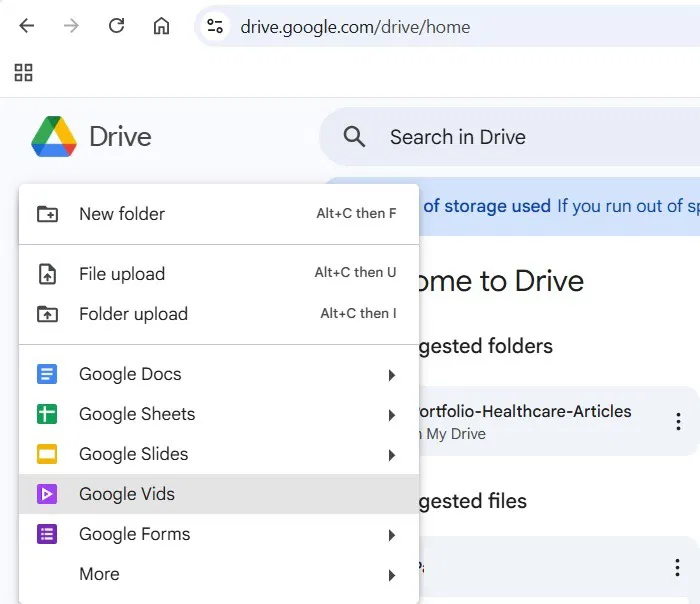The height and width of the screenshot is (604, 700).
Task: Go to the browser home page button
Action: pos(161,26)
